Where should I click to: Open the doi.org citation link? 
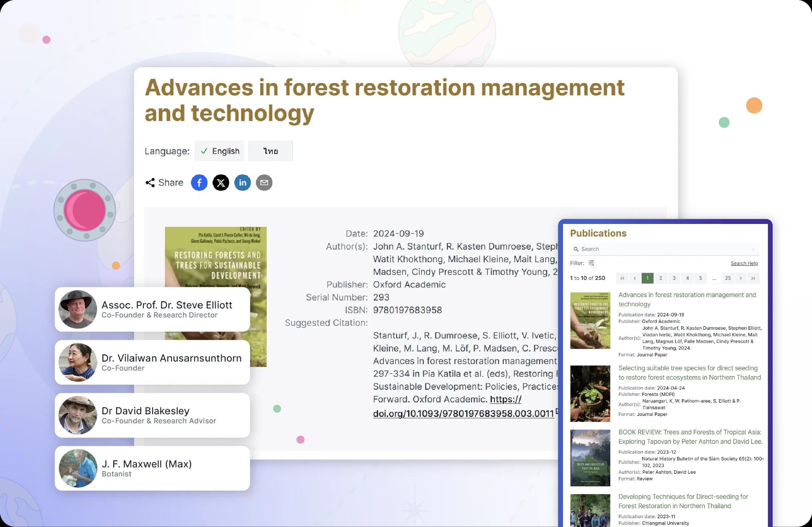pos(463,414)
